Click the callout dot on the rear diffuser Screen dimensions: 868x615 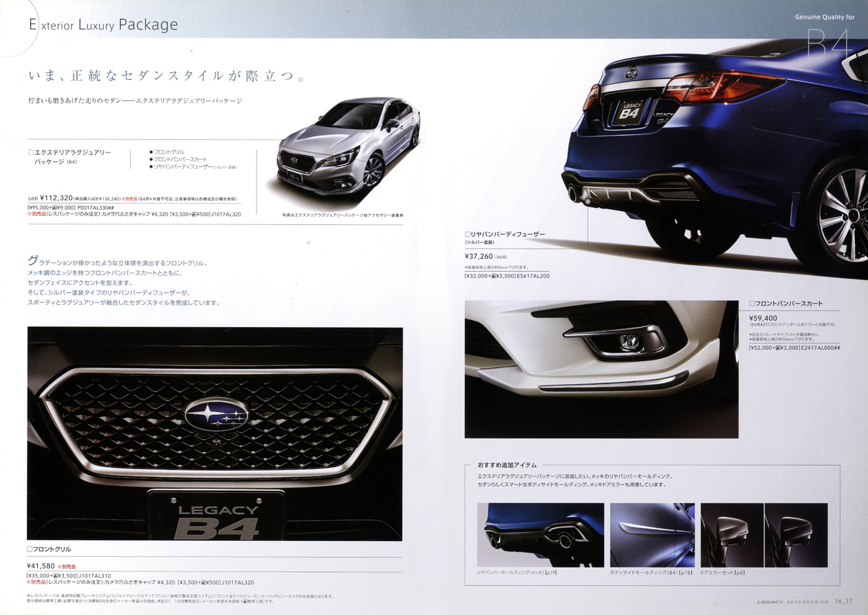pyautogui.click(x=588, y=202)
